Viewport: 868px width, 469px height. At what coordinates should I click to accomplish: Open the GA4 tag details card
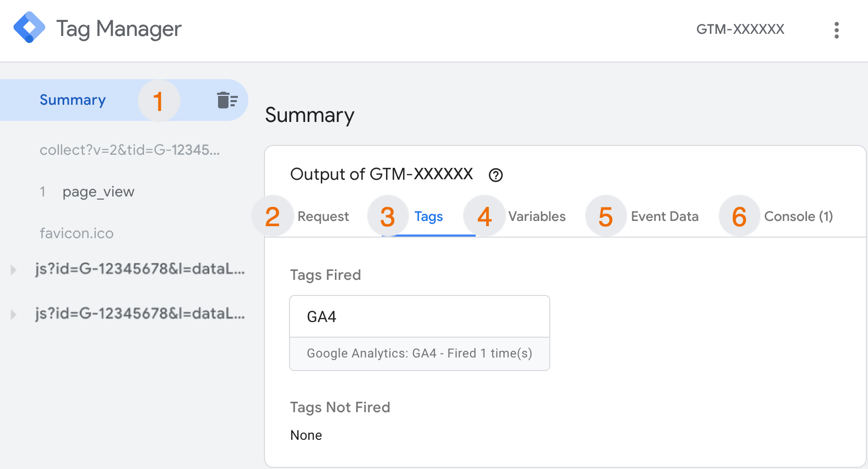(419, 316)
